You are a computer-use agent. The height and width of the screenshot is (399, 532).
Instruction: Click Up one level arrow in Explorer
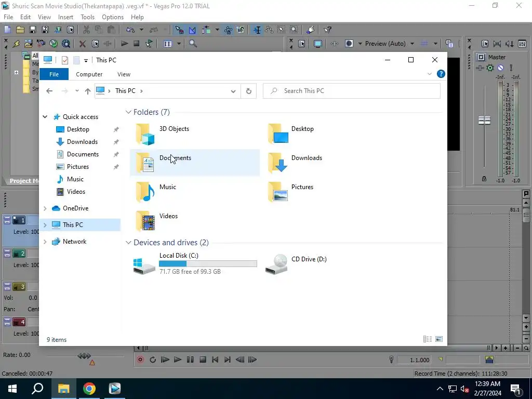point(87,91)
